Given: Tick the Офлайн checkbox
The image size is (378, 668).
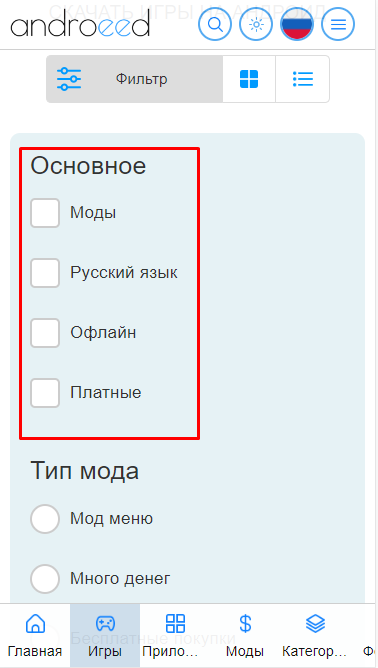Looking at the screenshot, I should pos(45,333).
